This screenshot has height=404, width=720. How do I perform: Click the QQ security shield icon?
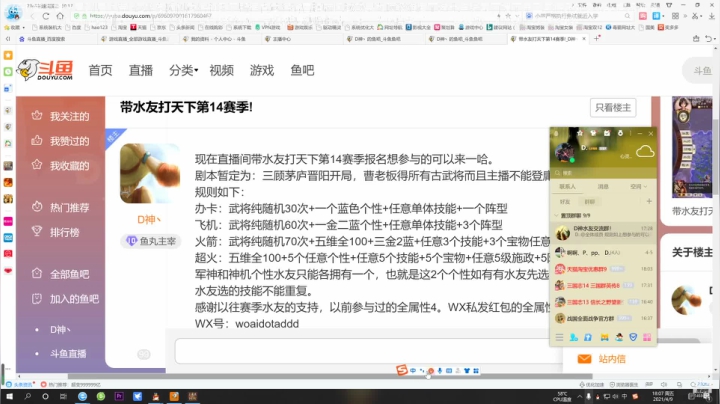coord(633,337)
